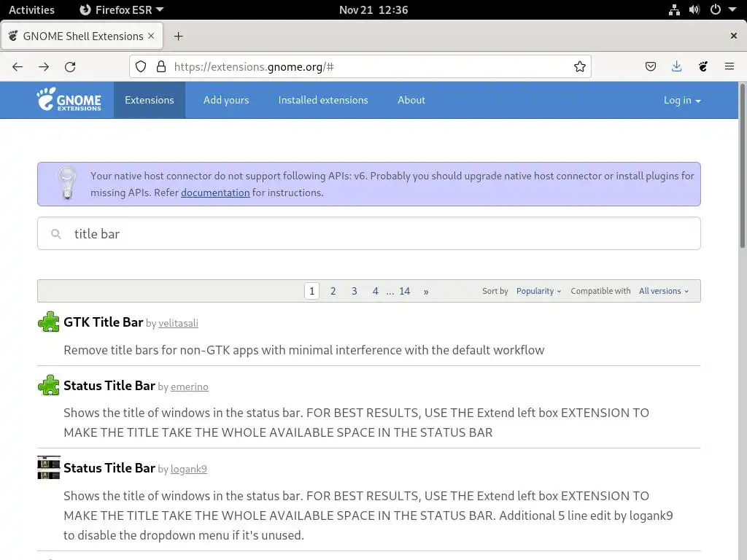This screenshot has height=560, width=747.
Task: Reload the page with the refresh icon
Action: (70, 66)
